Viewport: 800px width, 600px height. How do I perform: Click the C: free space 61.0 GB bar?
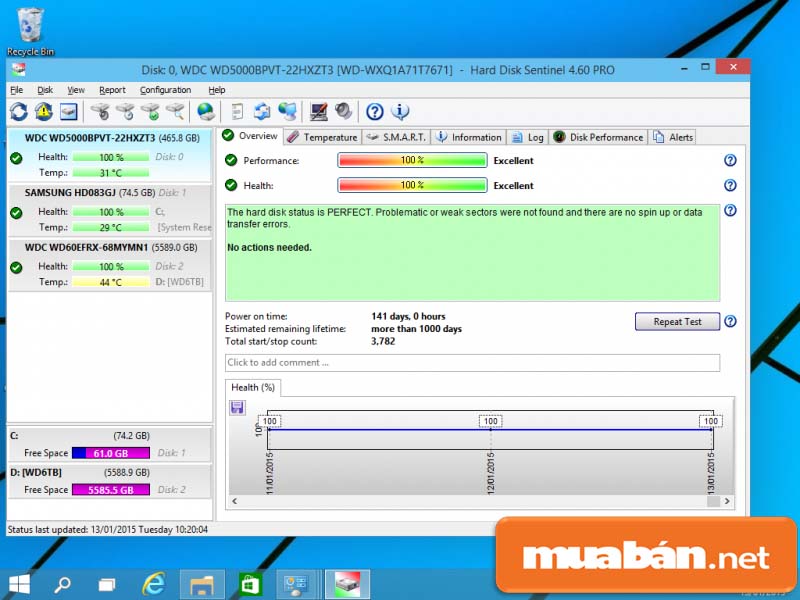111,453
